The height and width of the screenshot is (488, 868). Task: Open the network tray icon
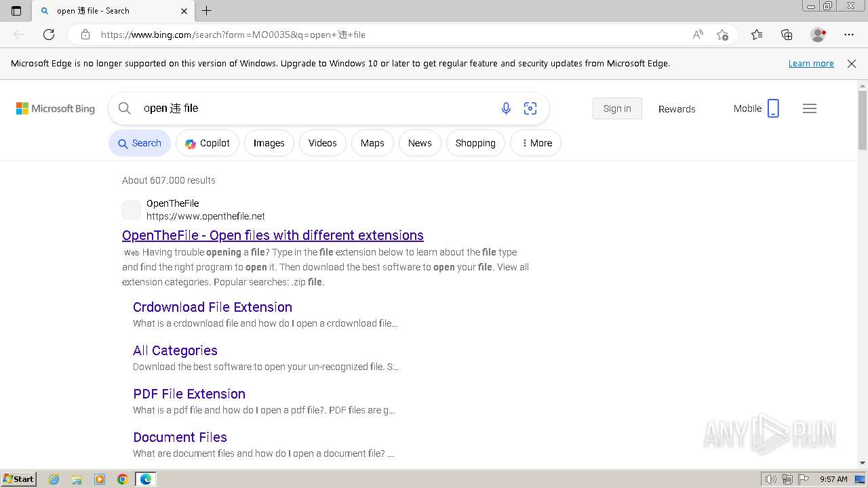[x=787, y=479]
